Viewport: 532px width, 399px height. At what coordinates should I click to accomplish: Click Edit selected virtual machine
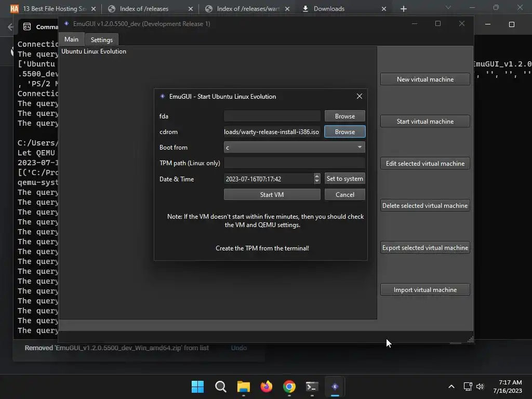pyautogui.click(x=425, y=163)
